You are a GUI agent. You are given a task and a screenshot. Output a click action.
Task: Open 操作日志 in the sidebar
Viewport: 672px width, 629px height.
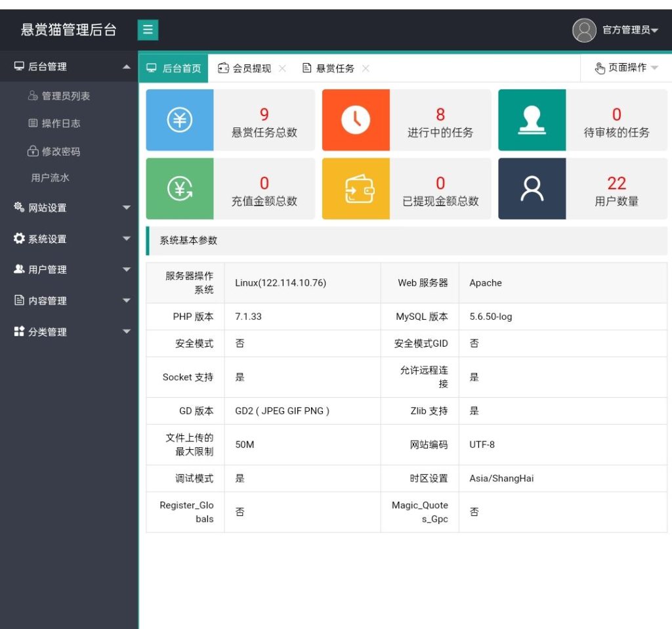[x=60, y=123]
